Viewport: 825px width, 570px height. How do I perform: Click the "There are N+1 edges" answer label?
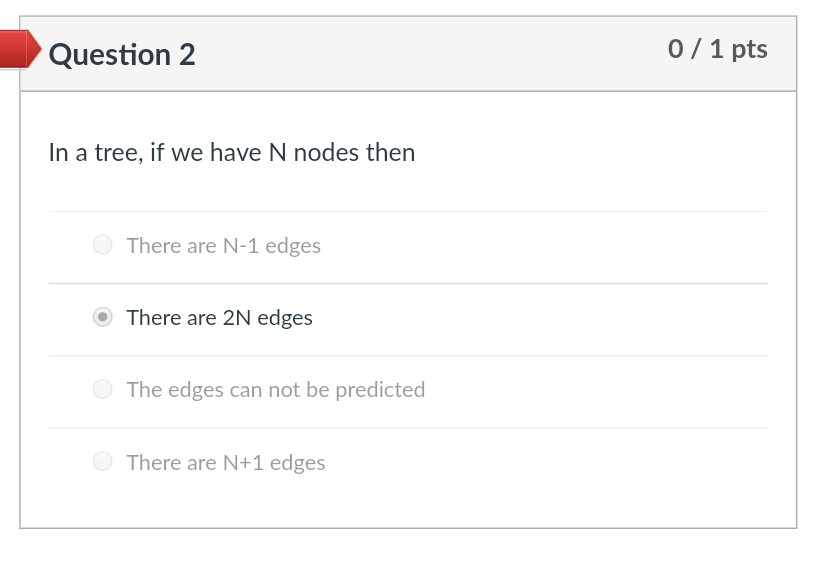[x=225, y=463]
